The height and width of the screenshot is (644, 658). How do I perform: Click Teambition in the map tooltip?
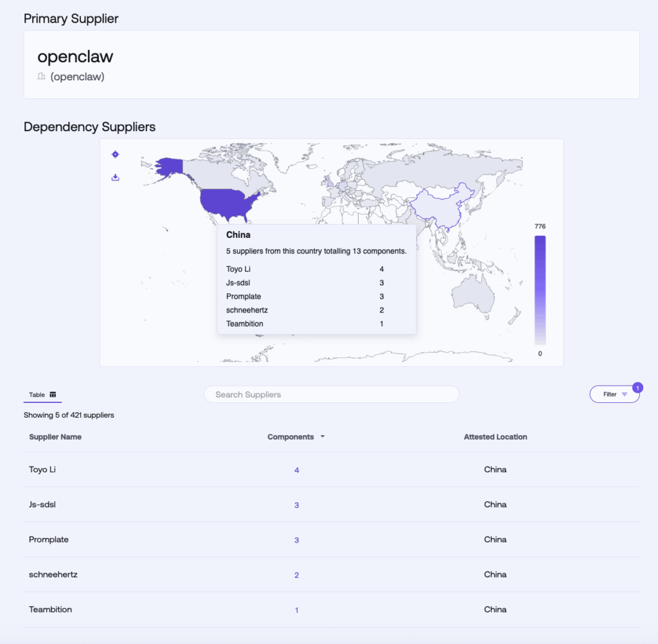pyautogui.click(x=245, y=324)
